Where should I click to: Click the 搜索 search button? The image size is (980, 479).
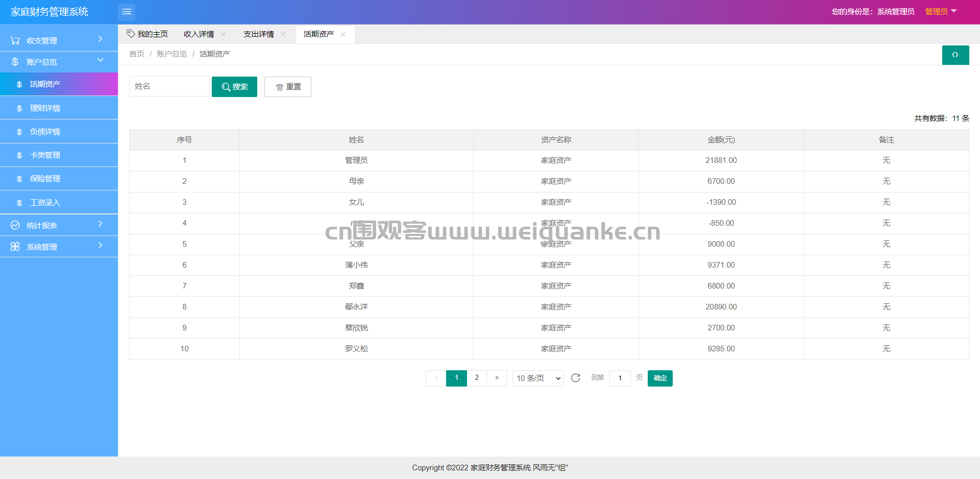tap(234, 87)
